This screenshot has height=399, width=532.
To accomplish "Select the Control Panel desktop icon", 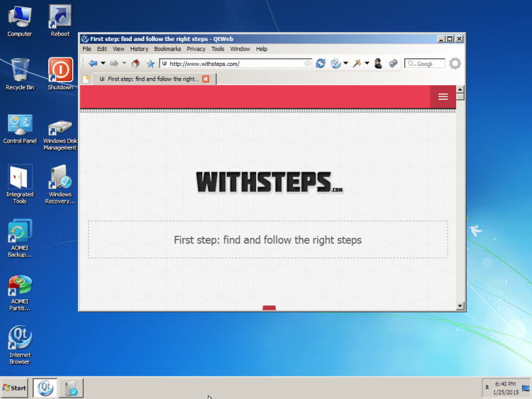I will pyautogui.click(x=20, y=129).
